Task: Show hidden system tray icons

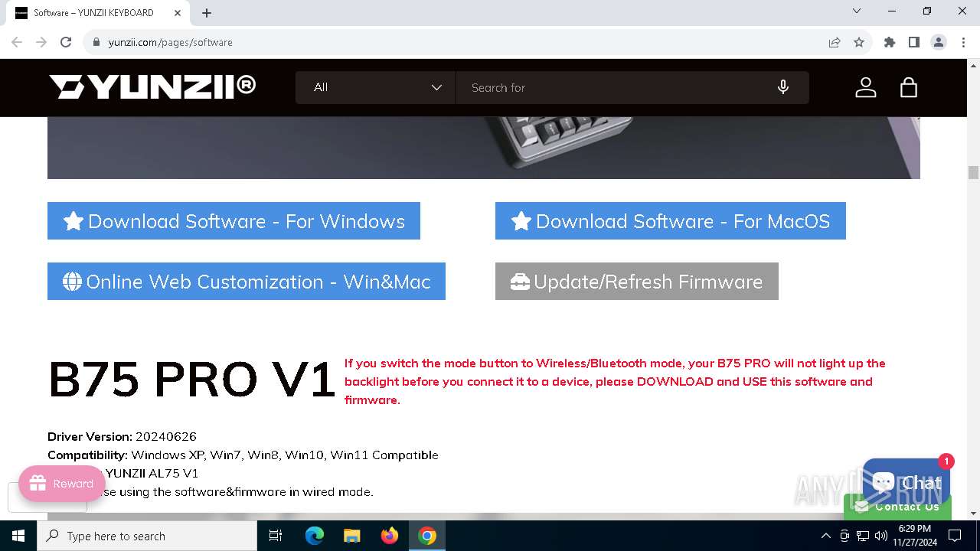Action: pyautogui.click(x=825, y=536)
